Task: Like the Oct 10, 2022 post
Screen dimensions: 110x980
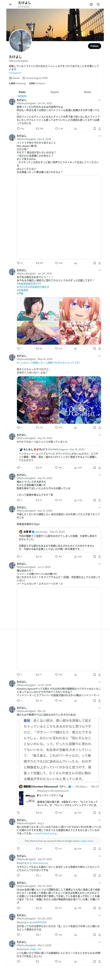Action: point(56,129)
